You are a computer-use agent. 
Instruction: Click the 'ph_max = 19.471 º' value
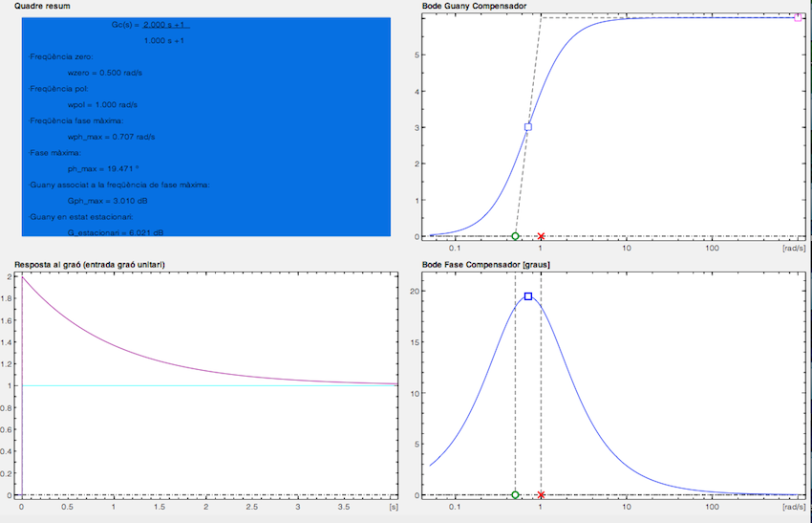(x=102, y=168)
